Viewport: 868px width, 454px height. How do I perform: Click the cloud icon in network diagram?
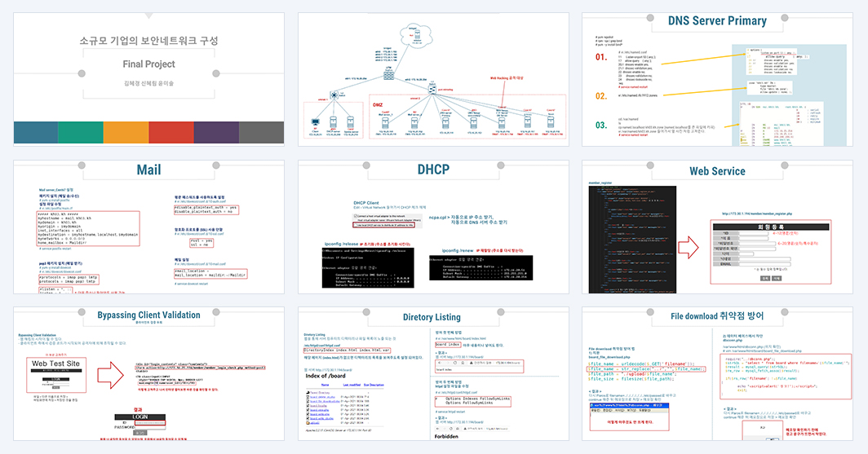(x=416, y=35)
